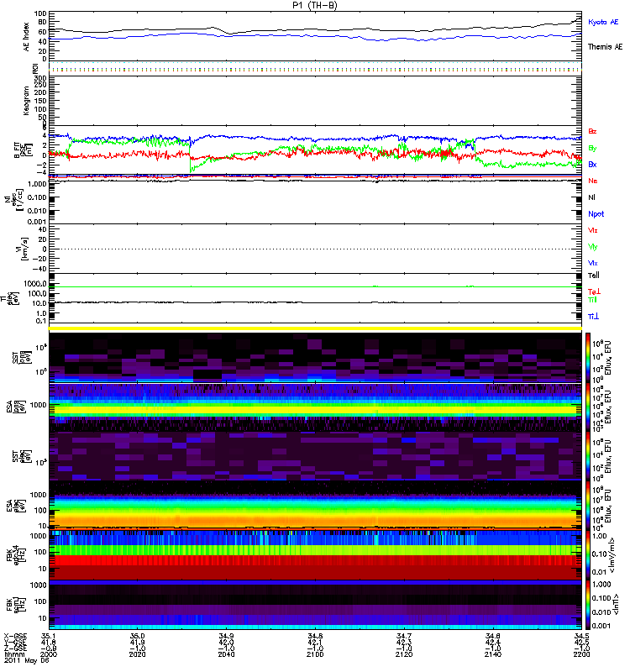Click the date text 2011 May 06

point(27,660)
